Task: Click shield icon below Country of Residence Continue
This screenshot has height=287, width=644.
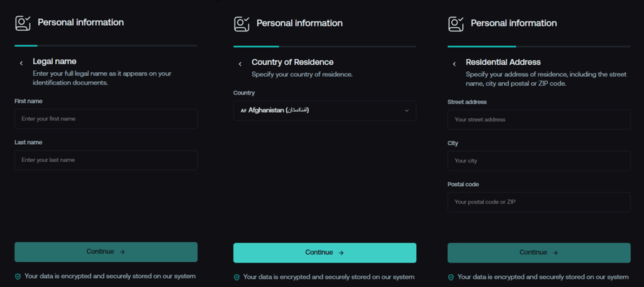Action: tap(236, 278)
